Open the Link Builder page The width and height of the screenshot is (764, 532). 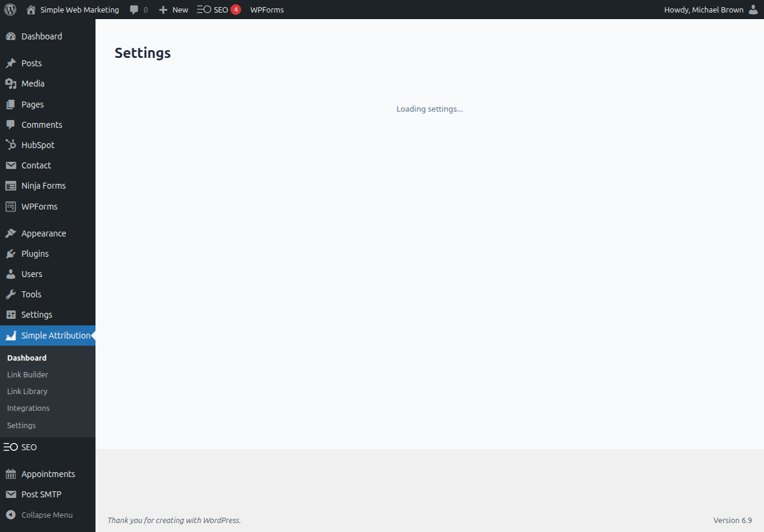coord(27,374)
